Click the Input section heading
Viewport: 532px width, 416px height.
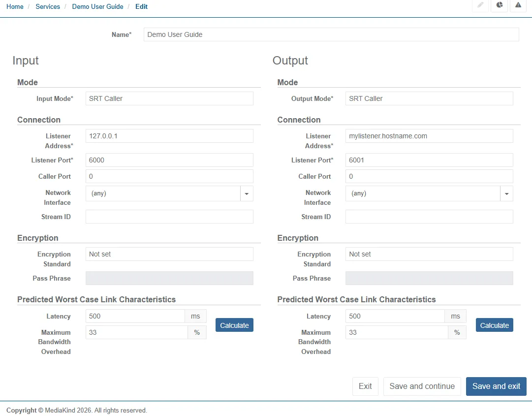tap(26, 61)
